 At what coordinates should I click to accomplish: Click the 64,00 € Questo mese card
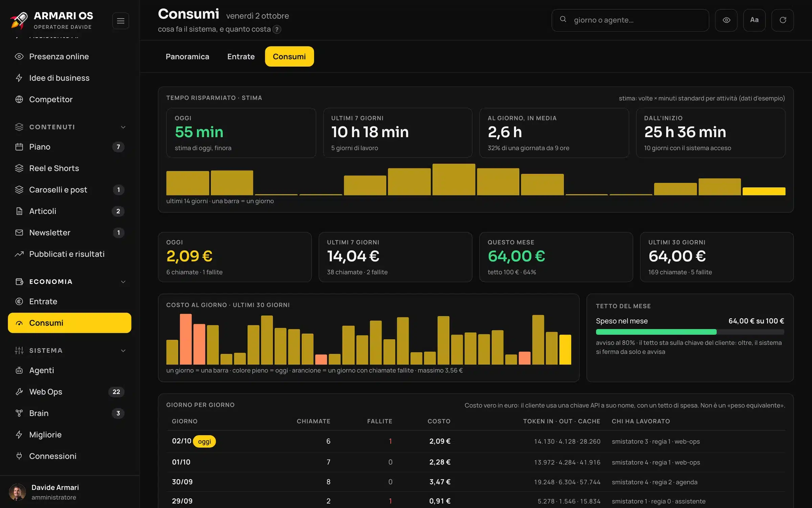[556, 257]
